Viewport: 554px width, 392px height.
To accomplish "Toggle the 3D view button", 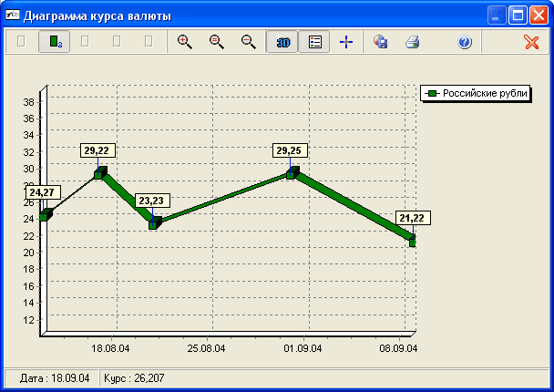I will tap(282, 42).
